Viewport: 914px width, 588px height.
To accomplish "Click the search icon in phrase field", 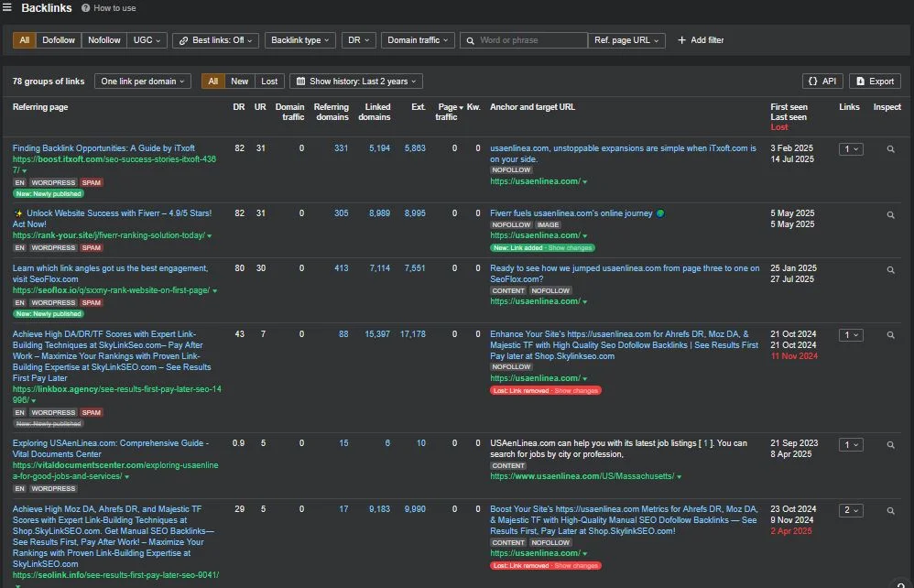I will pyautogui.click(x=471, y=40).
